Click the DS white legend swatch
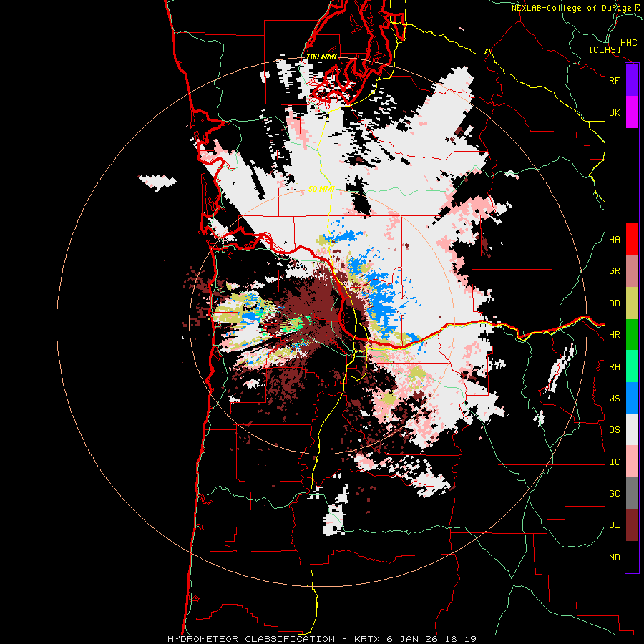This screenshot has height=644, width=644. click(632, 429)
